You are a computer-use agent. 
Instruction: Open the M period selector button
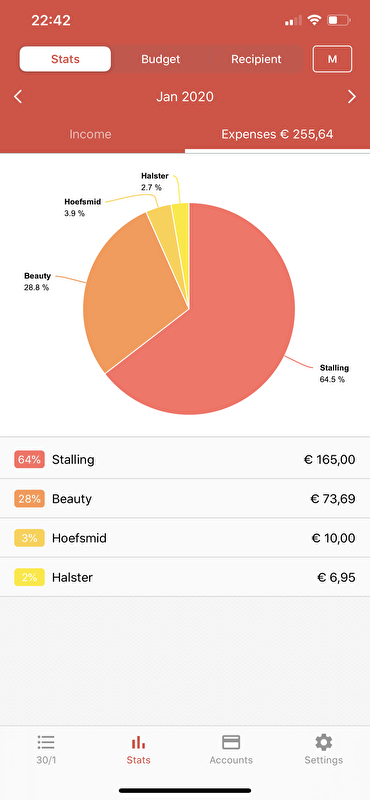click(x=332, y=59)
